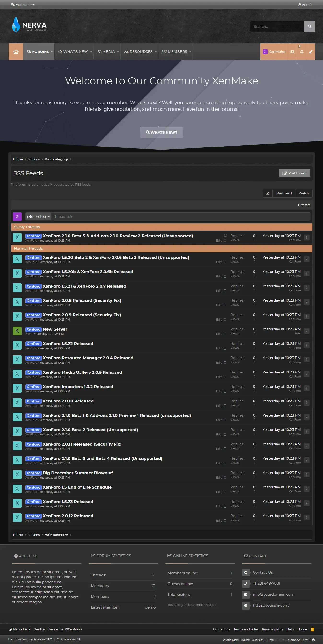
Task: Click the sticky pin icon on Beta 5 thread
Action: coord(225,236)
